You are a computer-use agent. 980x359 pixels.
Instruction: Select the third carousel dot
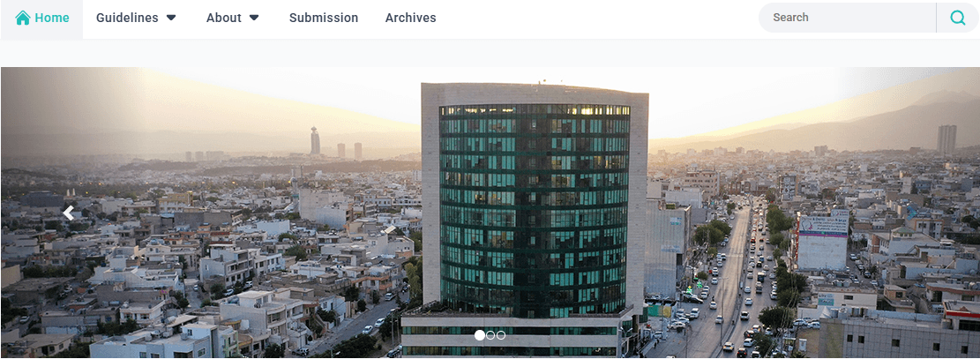[501, 335]
